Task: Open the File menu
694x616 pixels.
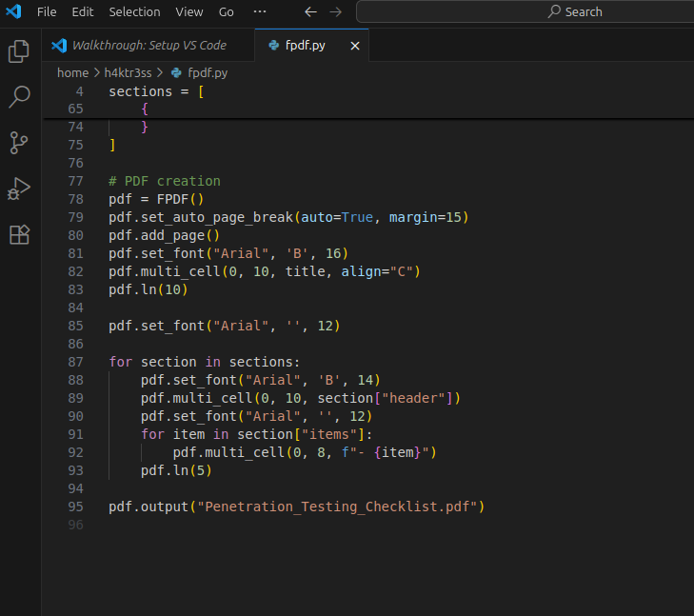Action: (x=47, y=12)
